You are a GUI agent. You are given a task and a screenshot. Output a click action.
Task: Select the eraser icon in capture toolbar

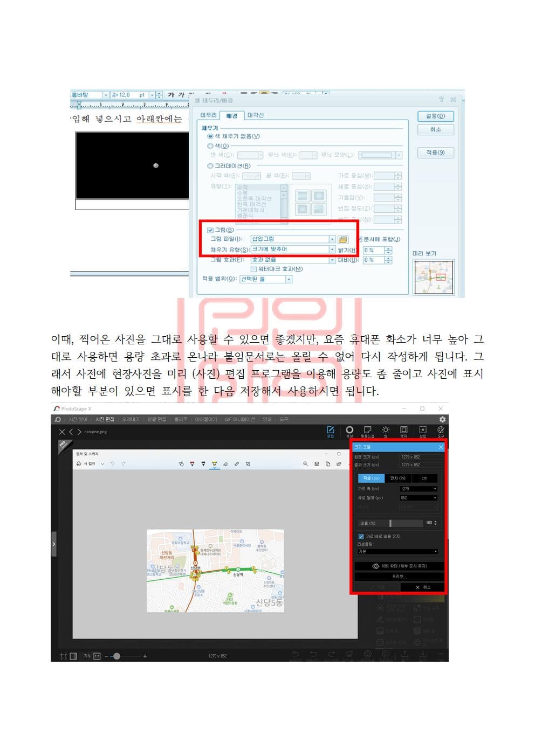tap(225, 463)
